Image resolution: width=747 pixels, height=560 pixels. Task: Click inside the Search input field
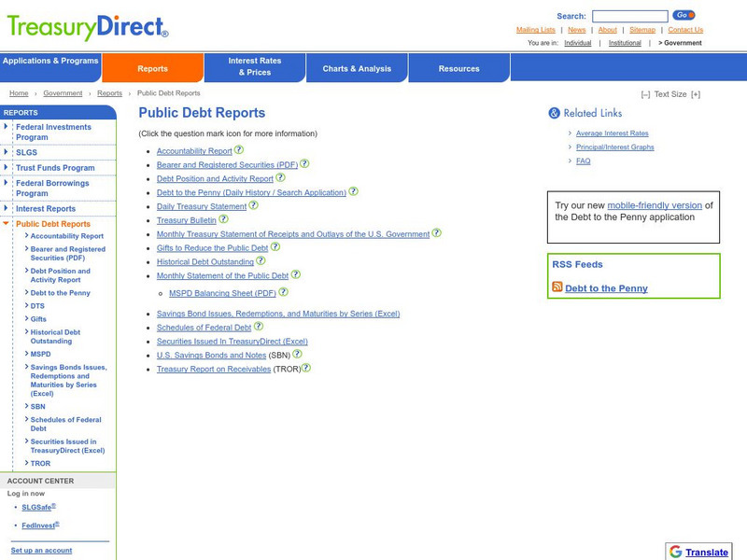click(630, 14)
